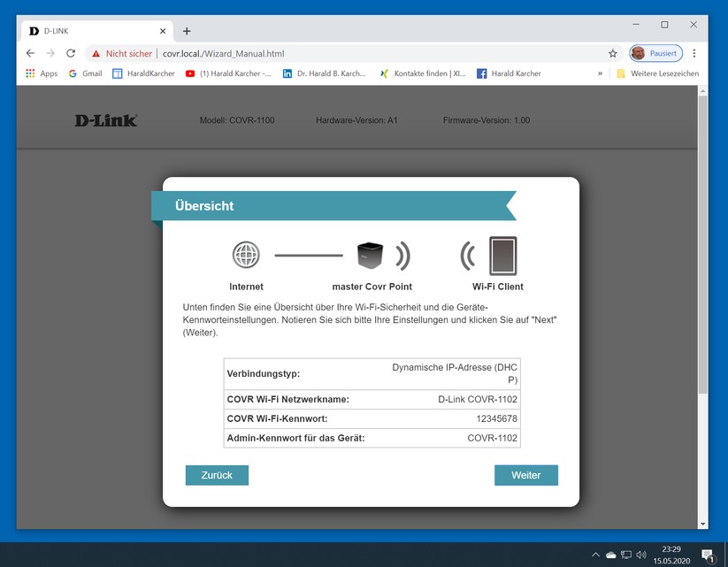Click the Pausiert profile button
The width and height of the screenshot is (728, 567).
pyautogui.click(x=656, y=53)
